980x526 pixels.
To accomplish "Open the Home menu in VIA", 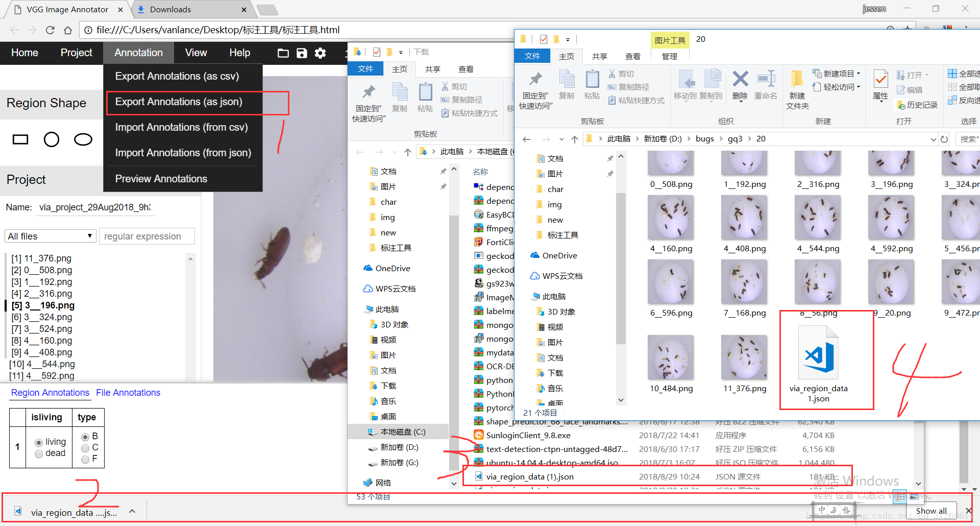I will click(24, 53).
